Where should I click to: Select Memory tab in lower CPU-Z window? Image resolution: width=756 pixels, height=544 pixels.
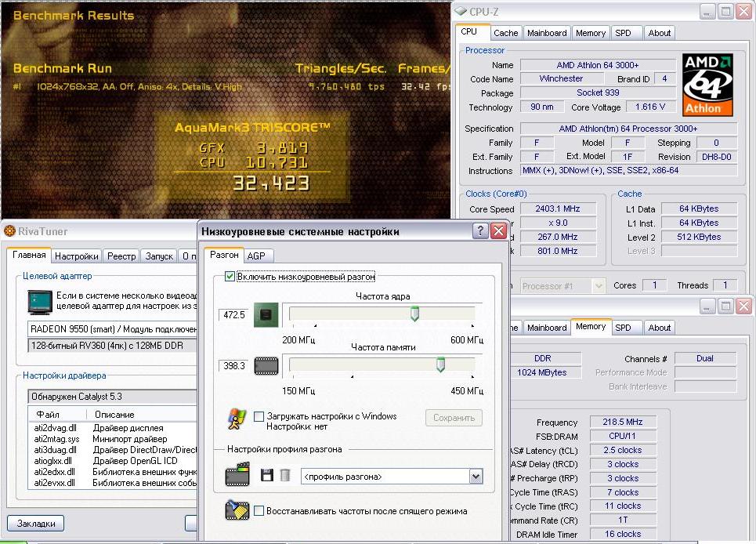[591, 327]
